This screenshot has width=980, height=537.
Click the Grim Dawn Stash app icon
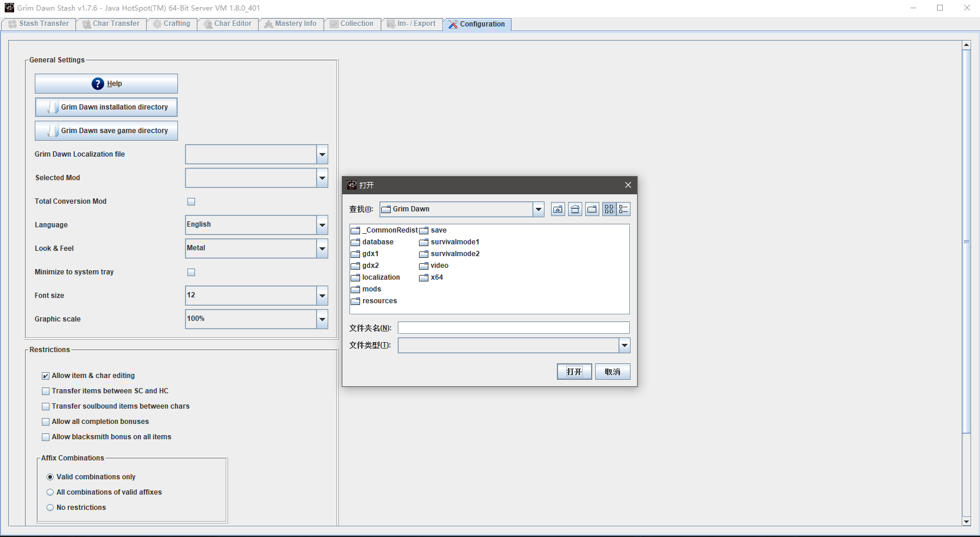click(9, 8)
